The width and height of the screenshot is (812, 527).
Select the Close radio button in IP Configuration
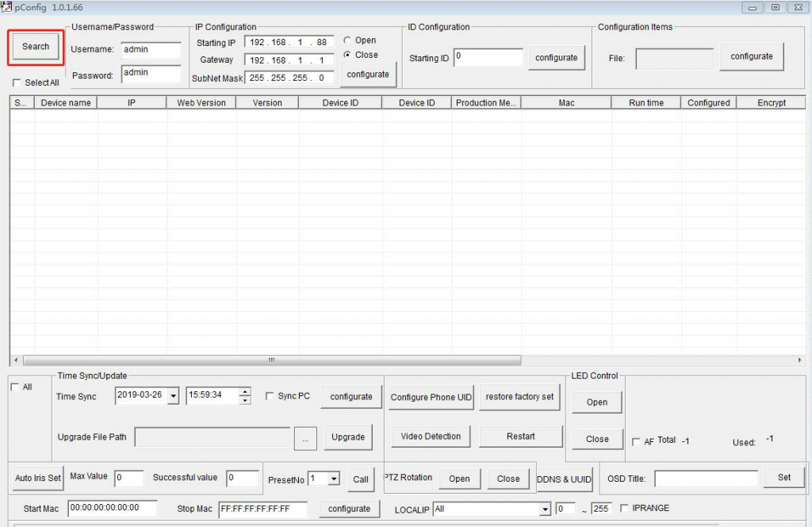(x=347, y=55)
